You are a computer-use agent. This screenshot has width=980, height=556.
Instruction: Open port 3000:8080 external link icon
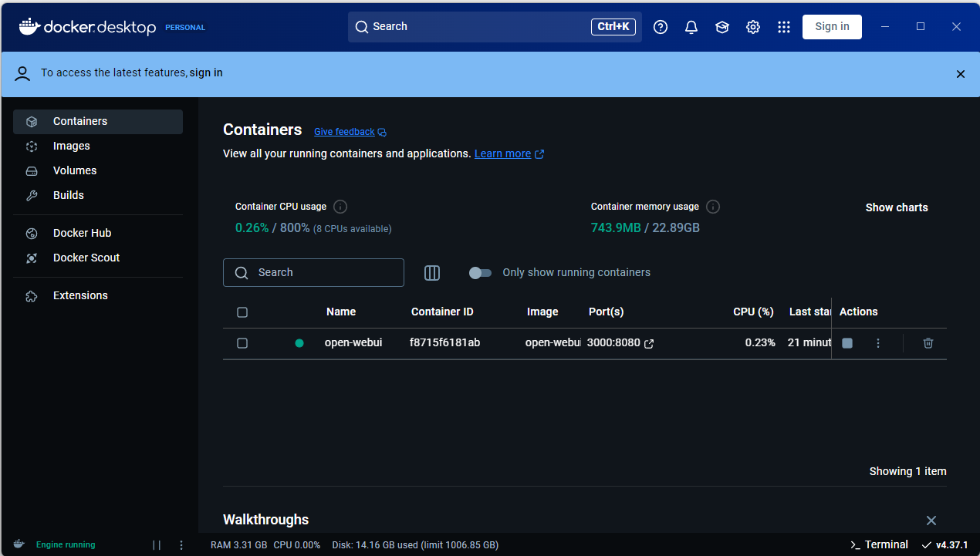click(x=649, y=343)
